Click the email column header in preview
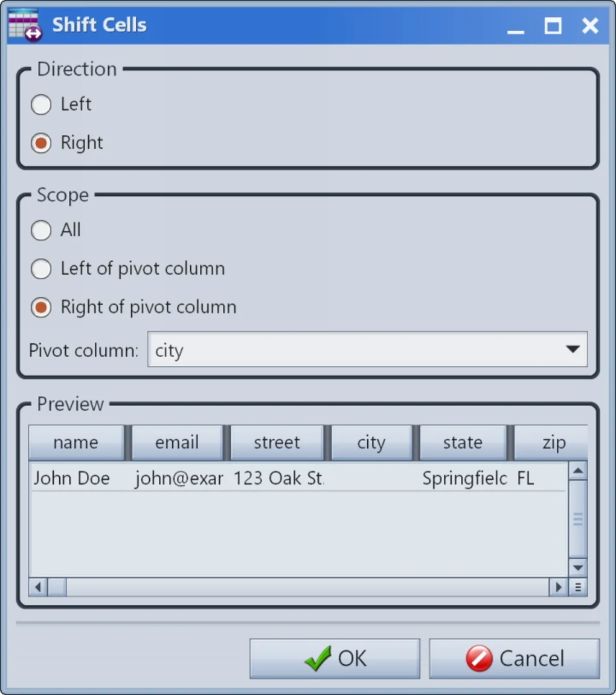Image resolution: width=616 pixels, height=695 pixels. click(x=177, y=443)
